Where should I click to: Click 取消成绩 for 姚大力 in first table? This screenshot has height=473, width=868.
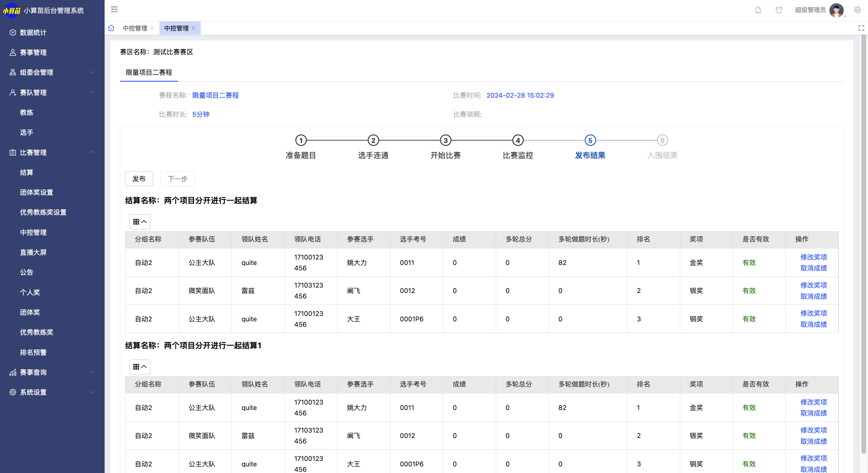tap(813, 268)
